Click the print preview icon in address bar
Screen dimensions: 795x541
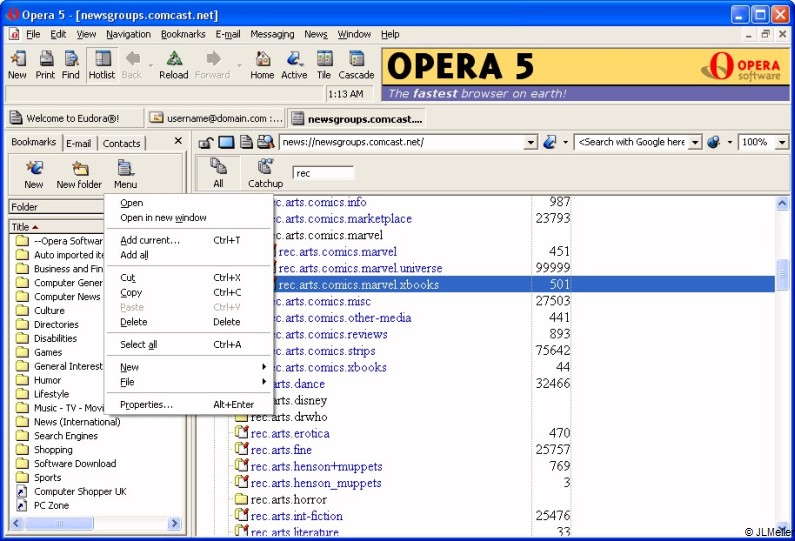coord(266,142)
